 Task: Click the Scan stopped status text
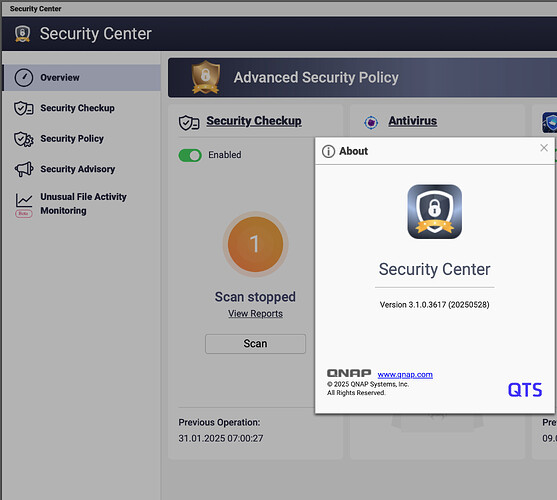coord(255,297)
